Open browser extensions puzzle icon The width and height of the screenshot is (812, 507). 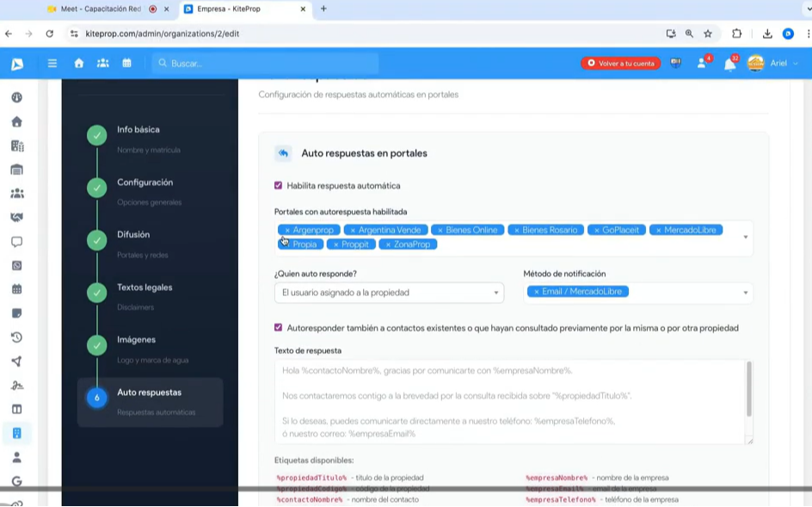pyautogui.click(x=737, y=34)
